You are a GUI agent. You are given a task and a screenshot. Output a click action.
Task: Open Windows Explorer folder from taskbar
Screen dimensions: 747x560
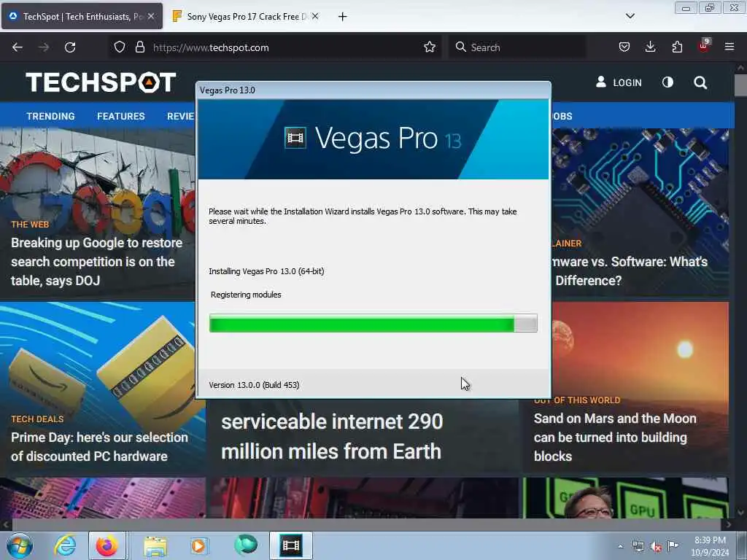(x=155, y=545)
